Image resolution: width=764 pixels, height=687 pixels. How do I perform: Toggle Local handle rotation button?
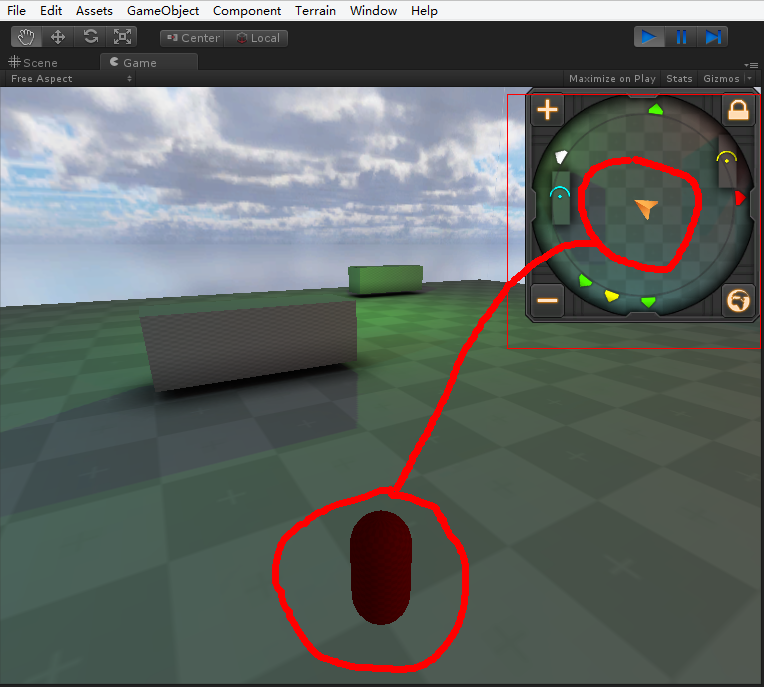click(x=257, y=38)
